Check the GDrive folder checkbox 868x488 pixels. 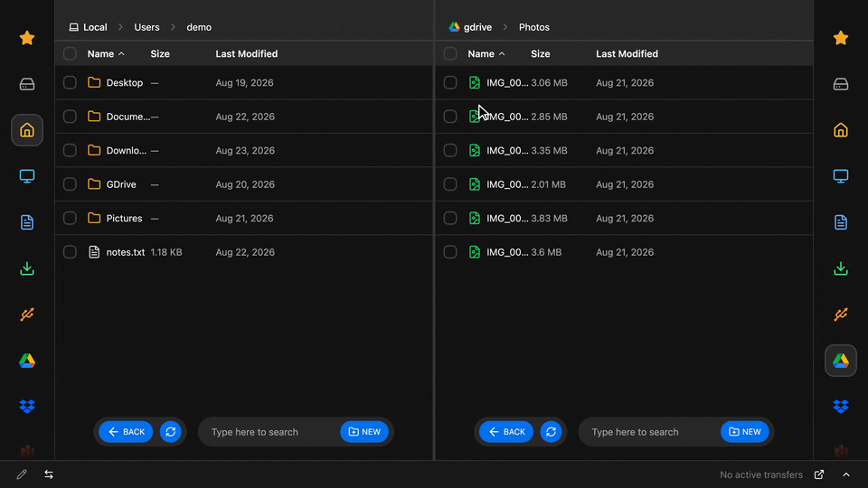(70, 184)
